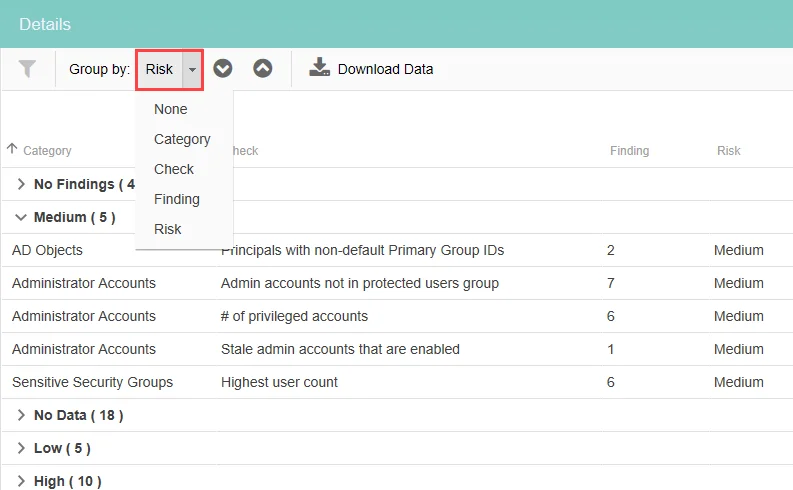Expand the Low ( 5 ) group
This screenshot has height=490, width=793.
click(x=21, y=448)
